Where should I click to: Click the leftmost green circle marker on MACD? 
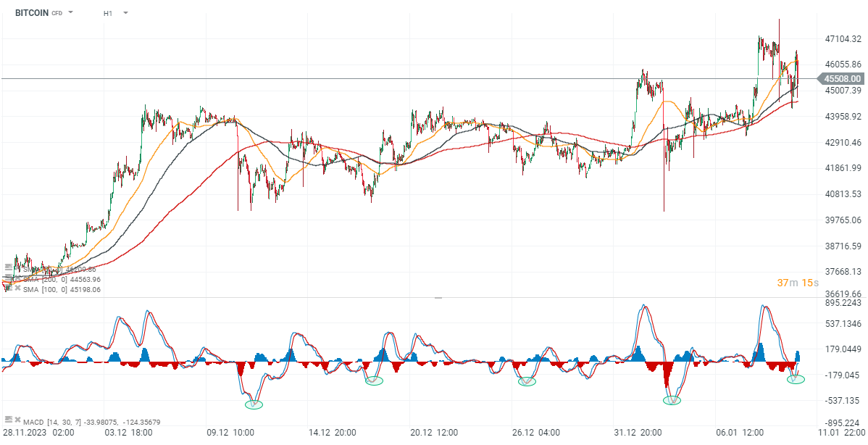click(254, 404)
